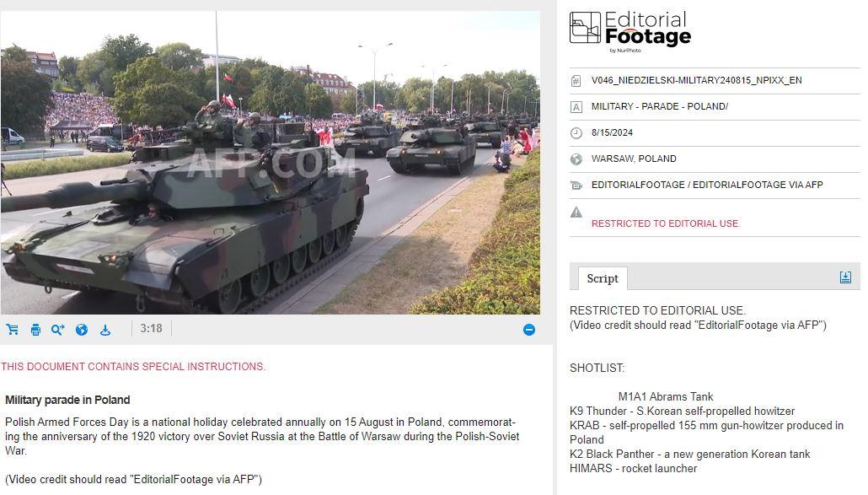Click the special instructions red notice
868x495 pixels.
coord(133,367)
